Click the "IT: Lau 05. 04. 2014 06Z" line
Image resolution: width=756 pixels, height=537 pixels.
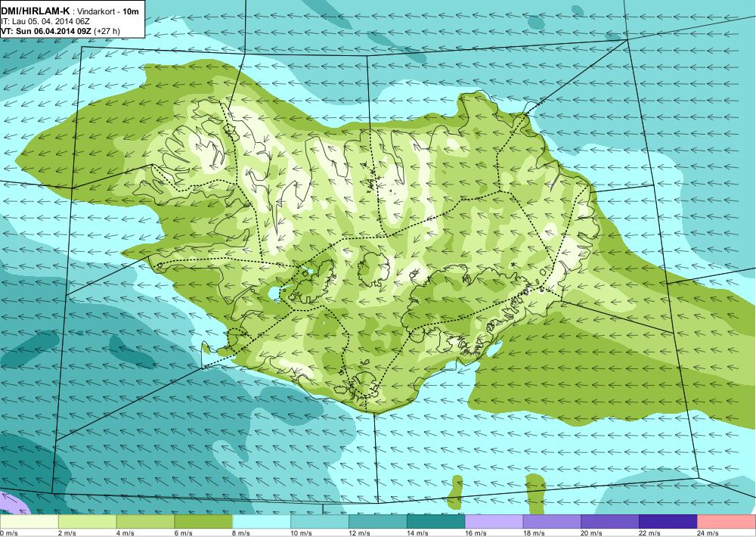pyautogui.click(x=46, y=22)
